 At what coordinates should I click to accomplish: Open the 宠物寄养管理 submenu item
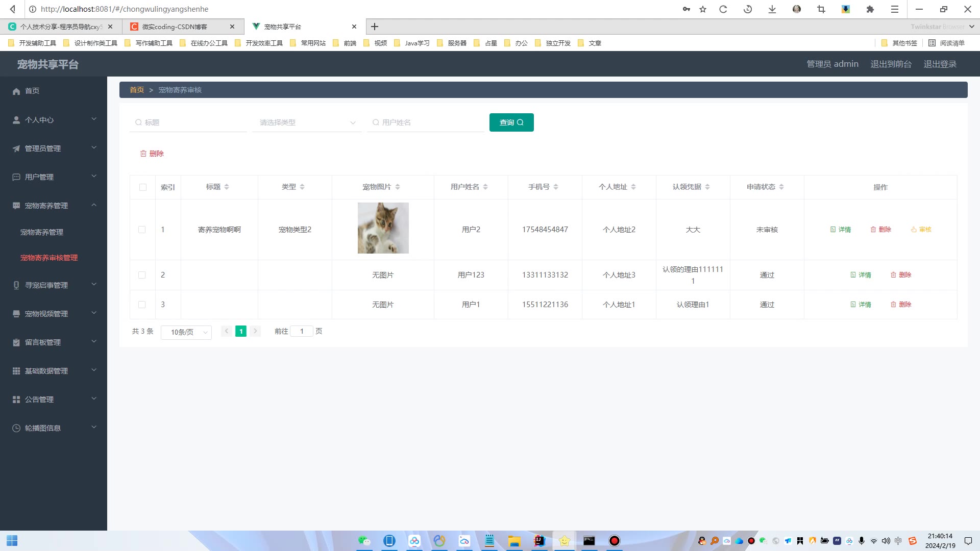[42, 232]
